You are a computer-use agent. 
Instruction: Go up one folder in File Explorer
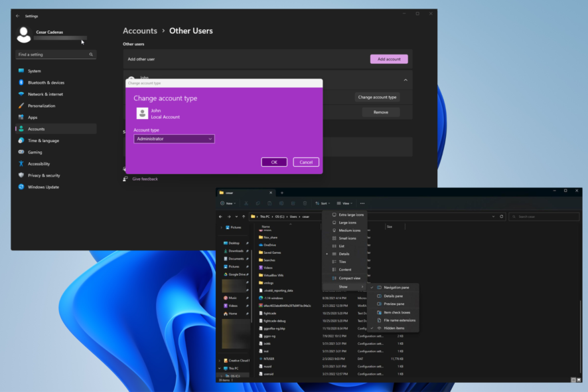click(x=244, y=217)
